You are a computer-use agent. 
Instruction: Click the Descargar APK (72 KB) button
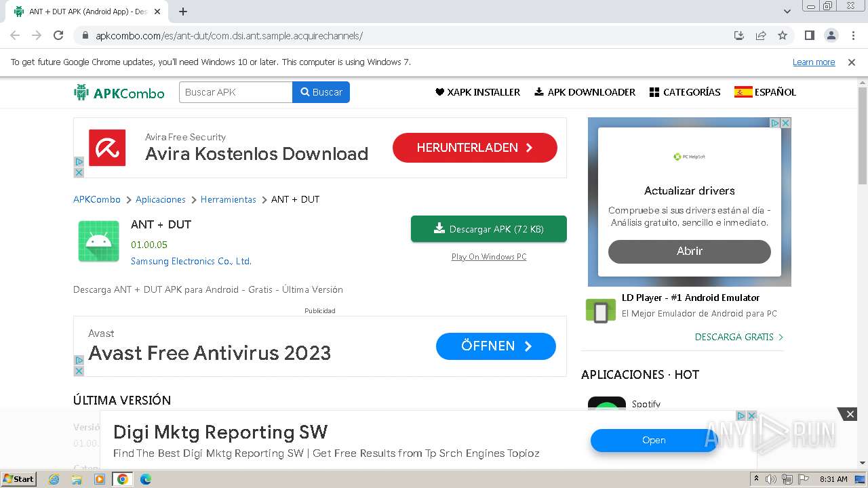coord(489,229)
